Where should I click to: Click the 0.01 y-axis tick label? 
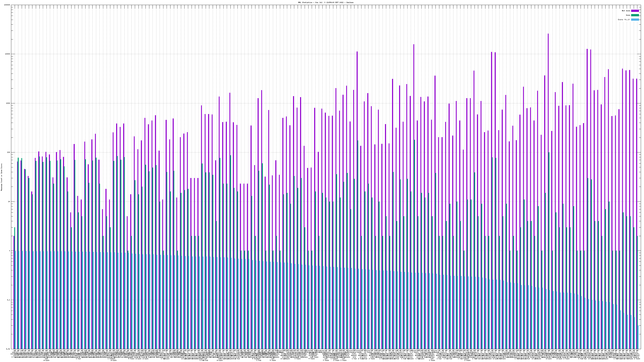8,349
